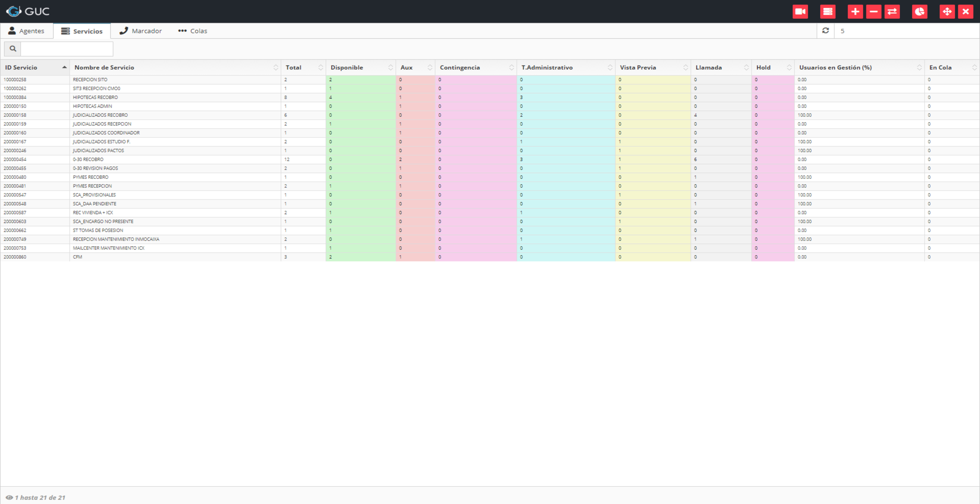
Task: Open the Marcador tab
Action: tap(140, 31)
